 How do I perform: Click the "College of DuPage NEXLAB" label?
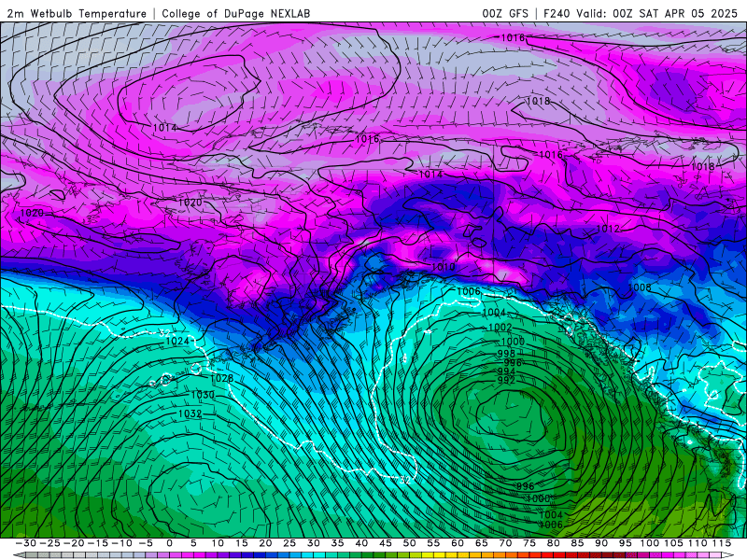[x=236, y=14]
